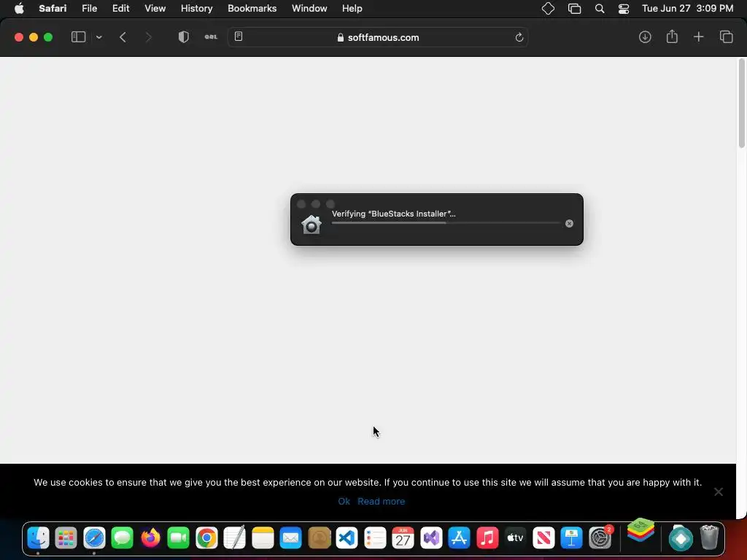Open the View menu
747x560 pixels.
(x=155, y=9)
